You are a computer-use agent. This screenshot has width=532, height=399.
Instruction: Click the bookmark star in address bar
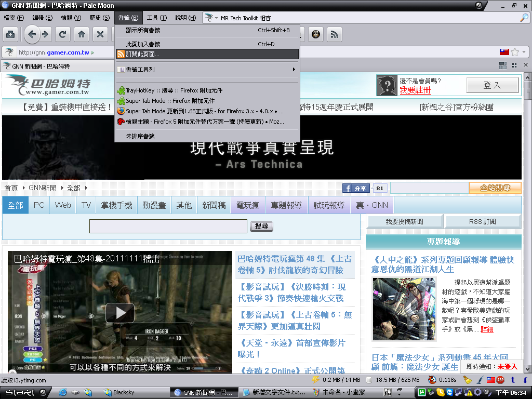[515, 52]
